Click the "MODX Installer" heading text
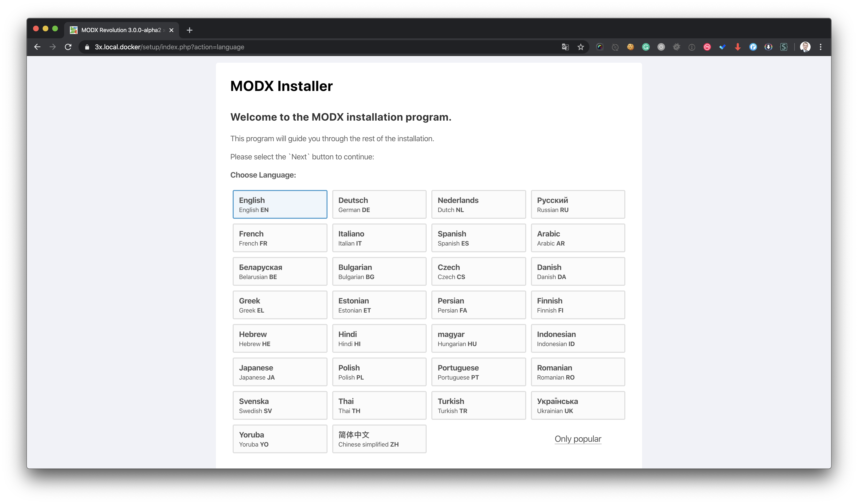Screen dimensions: 858x504 tap(281, 86)
